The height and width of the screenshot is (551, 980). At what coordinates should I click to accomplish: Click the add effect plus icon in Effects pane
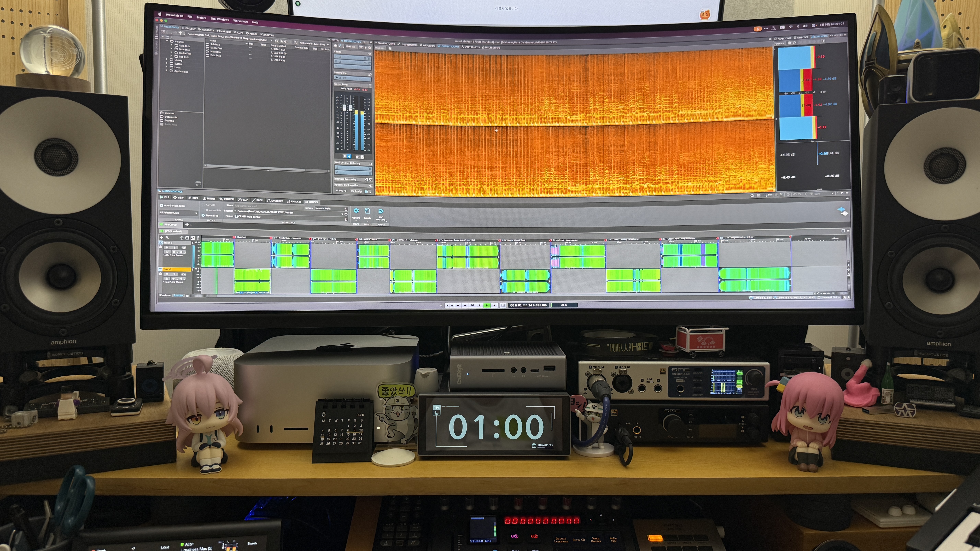336,66
